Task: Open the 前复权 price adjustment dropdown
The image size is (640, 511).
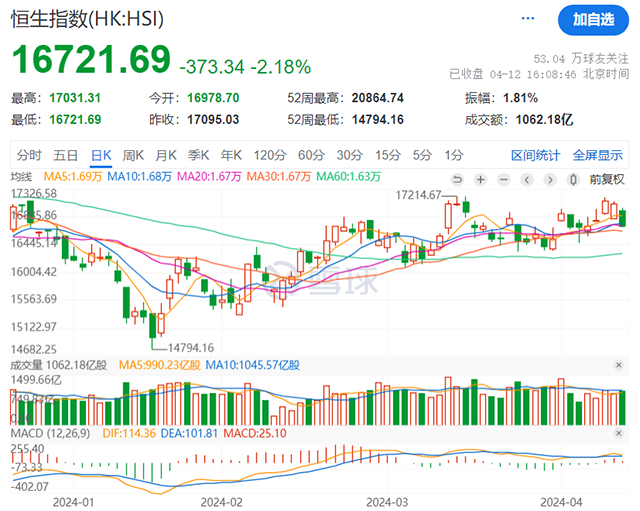Action: [x=607, y=179]
